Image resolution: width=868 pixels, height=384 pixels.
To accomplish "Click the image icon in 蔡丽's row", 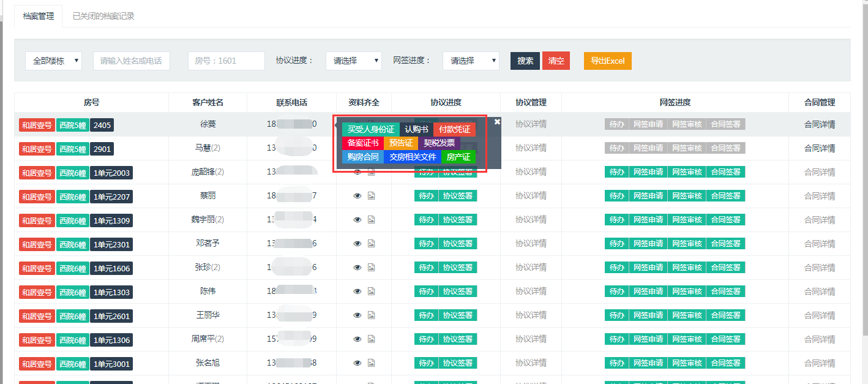I will pyautogui.click(x=371, y=196).
